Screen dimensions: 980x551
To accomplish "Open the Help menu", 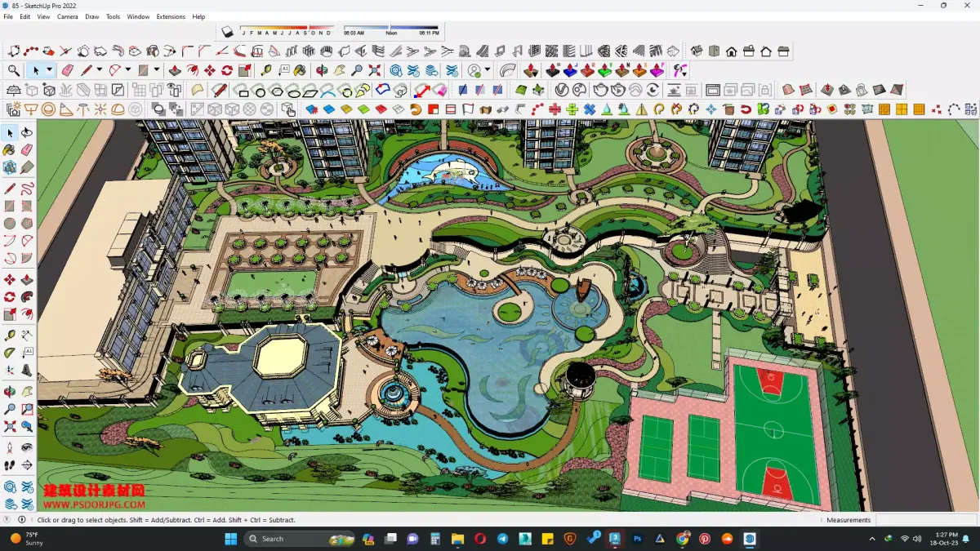I will (198, 16).
